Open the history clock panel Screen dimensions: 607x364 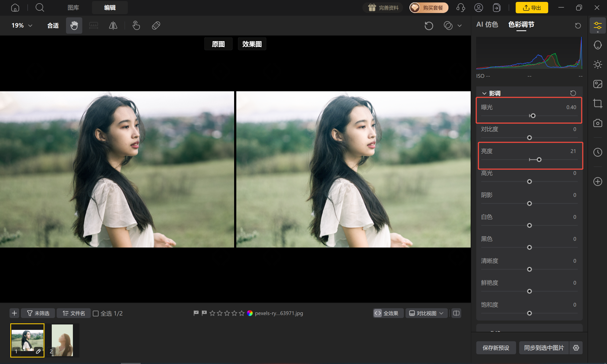pyautogui.click(x=598, y=152)
